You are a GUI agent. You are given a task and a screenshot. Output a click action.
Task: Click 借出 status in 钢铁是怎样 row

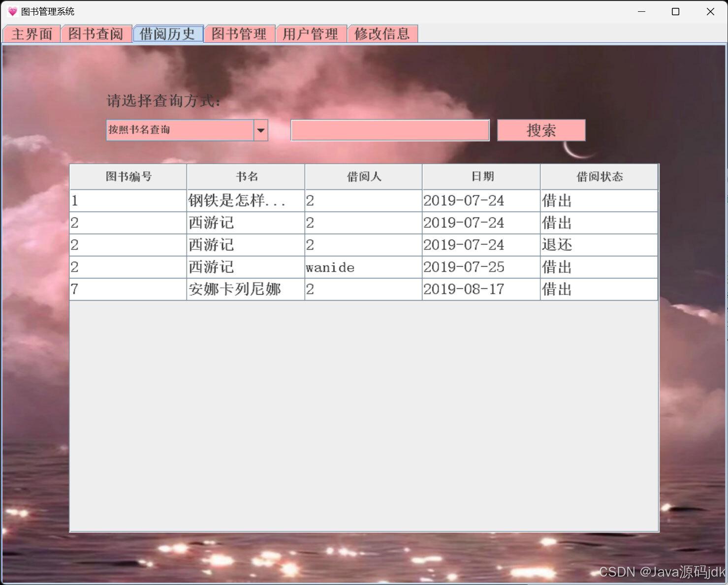[599, 201]
